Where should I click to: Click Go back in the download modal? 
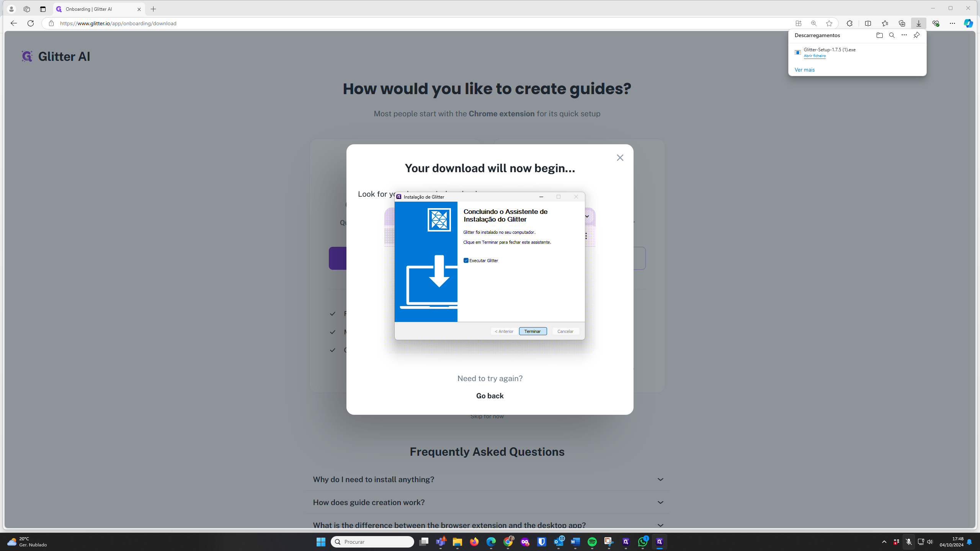point(490,396)
